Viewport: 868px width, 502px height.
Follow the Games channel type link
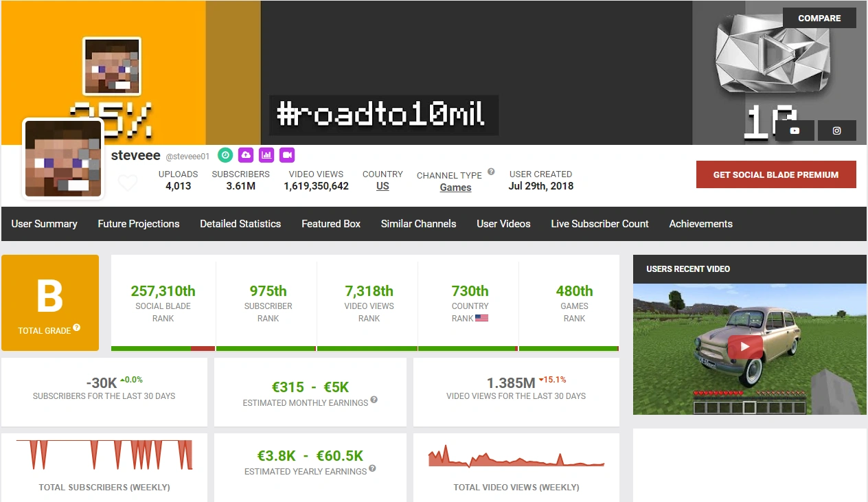point(455,187)
